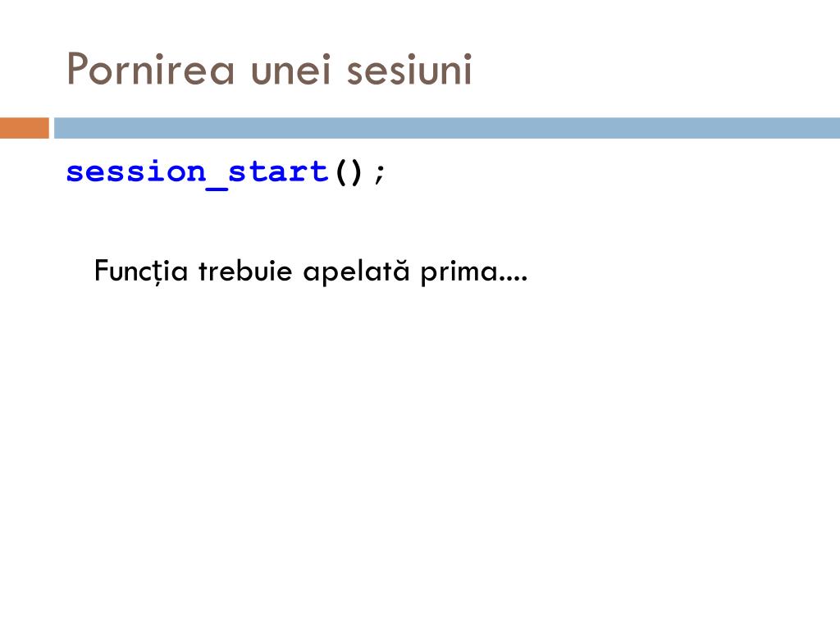
Task: Click the word "apelată" in the sentence
Action: [356, 271]
